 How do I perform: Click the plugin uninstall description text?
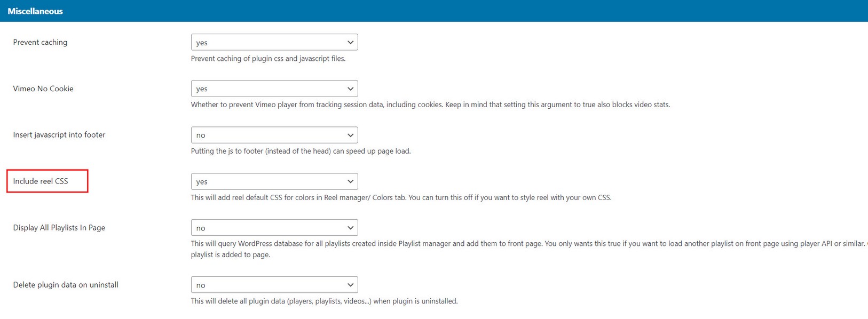point(324,301)
